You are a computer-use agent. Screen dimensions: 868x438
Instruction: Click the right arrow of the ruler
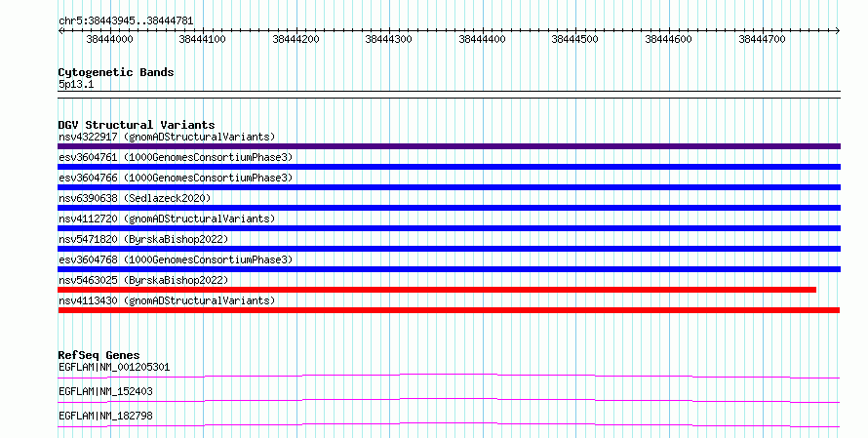point(837,31)
